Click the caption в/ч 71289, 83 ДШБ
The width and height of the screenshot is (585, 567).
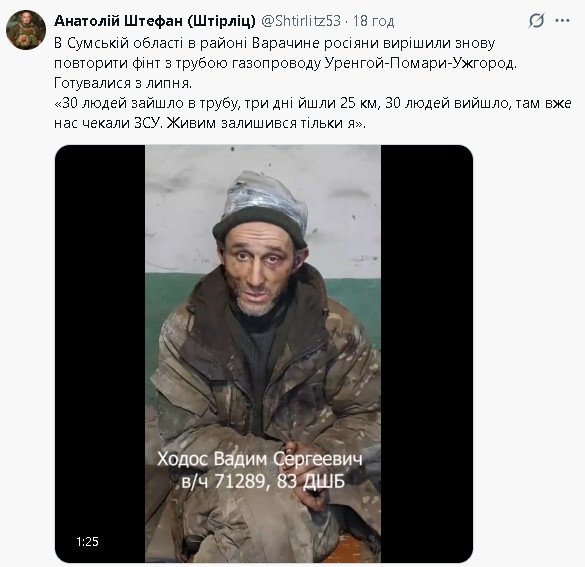click(x=263, y=482)
